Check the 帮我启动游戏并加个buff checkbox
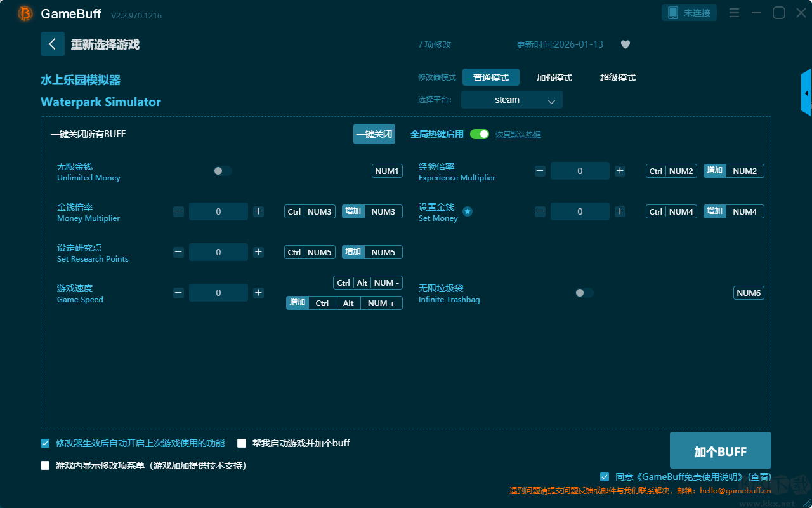 [242, 443]
